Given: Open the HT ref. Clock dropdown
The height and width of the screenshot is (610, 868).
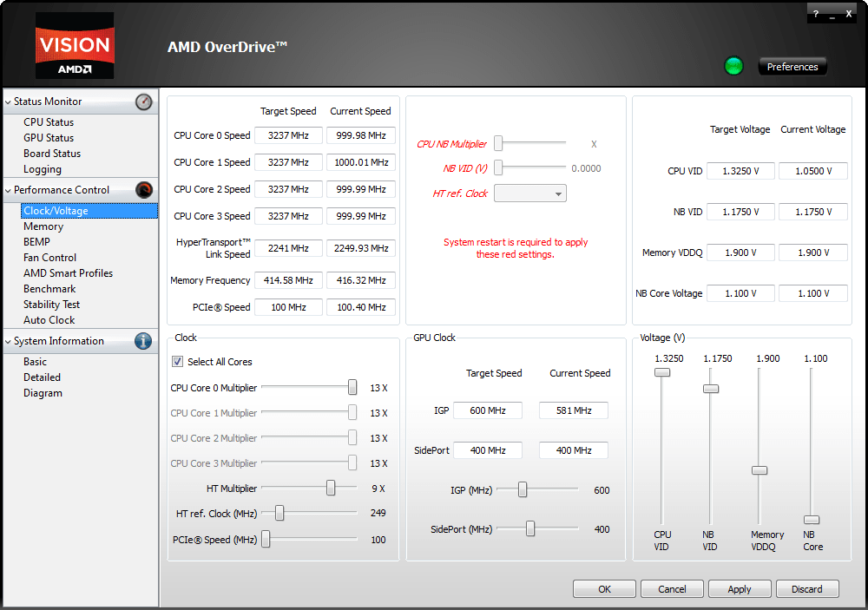Looking at the screenshot, I should click(529, 193).
